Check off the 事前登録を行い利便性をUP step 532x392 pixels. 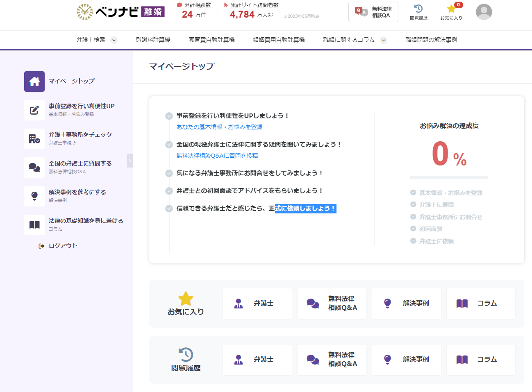pos(169,116)
